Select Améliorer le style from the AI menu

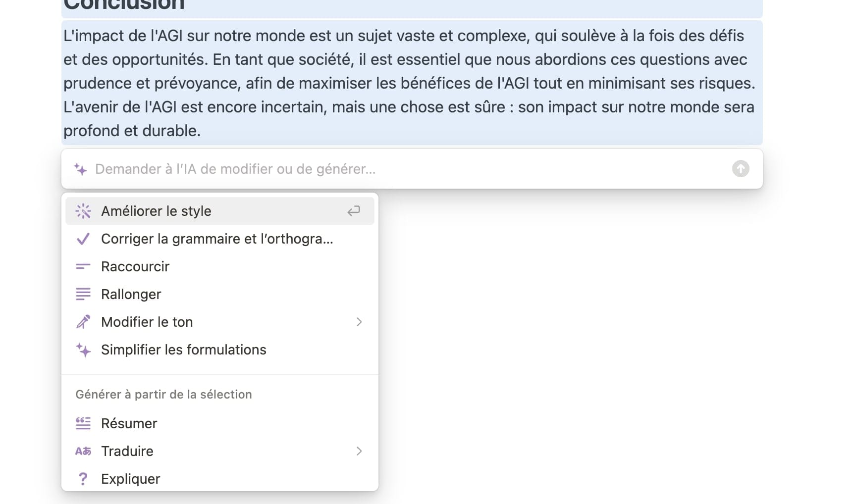pyautogui.click(x=220, y=211)
